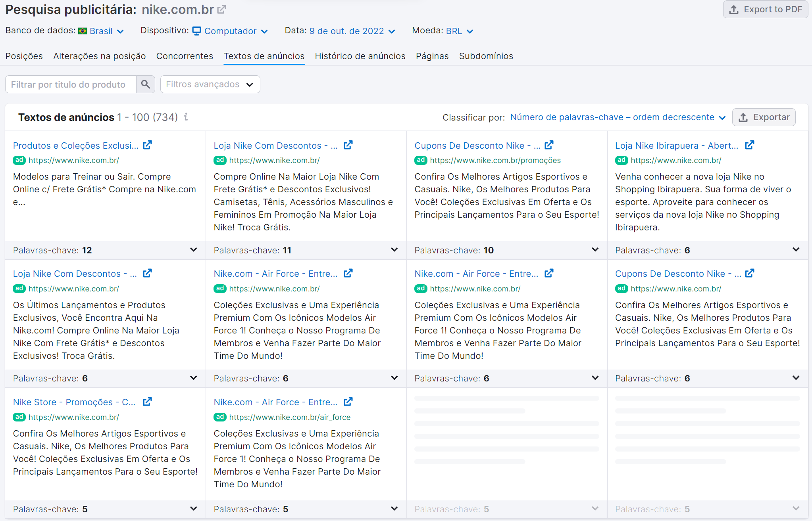Open Filtros avançados dropdown
Viewport: 812px width, 521px height.
[210, 84]
